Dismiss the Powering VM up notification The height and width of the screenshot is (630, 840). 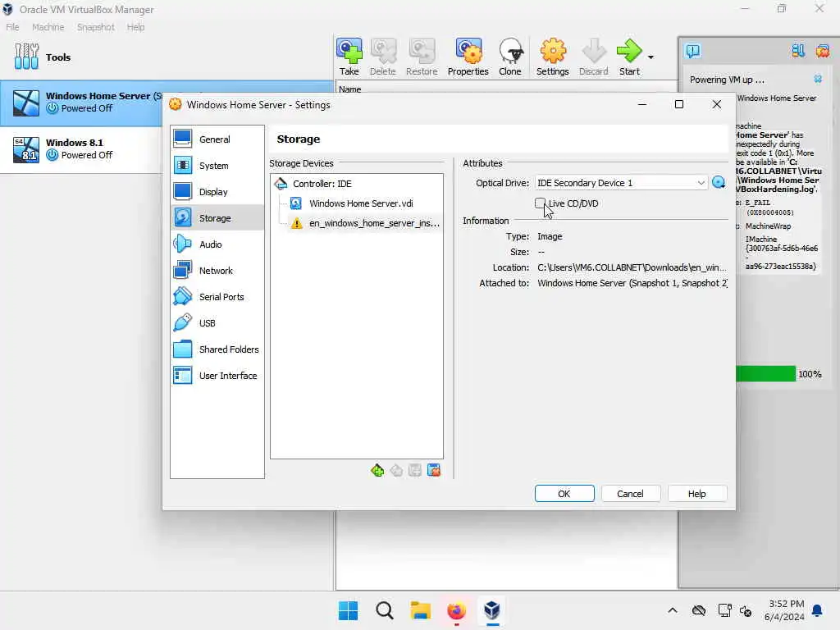coord(818,79)
